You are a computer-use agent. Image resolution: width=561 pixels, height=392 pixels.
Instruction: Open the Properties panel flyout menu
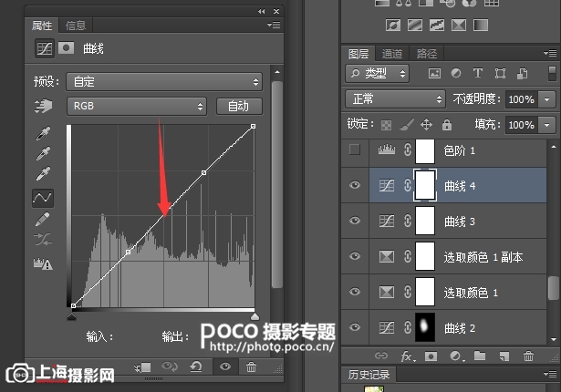pyautogui.click(x=274, y=25)
